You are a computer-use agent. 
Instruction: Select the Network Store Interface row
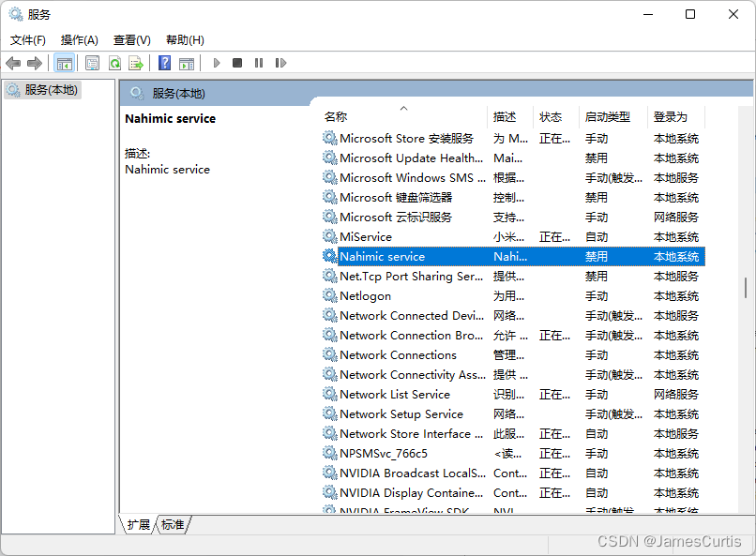[513, 434]
